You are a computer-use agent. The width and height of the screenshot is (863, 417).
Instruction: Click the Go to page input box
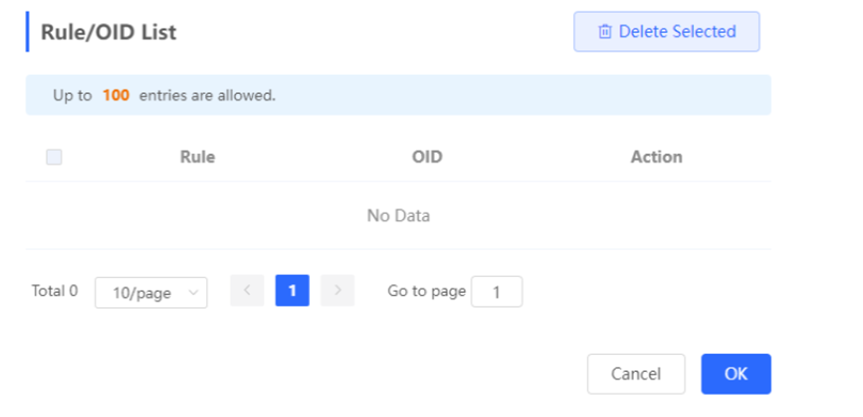[x=496, y=292]
